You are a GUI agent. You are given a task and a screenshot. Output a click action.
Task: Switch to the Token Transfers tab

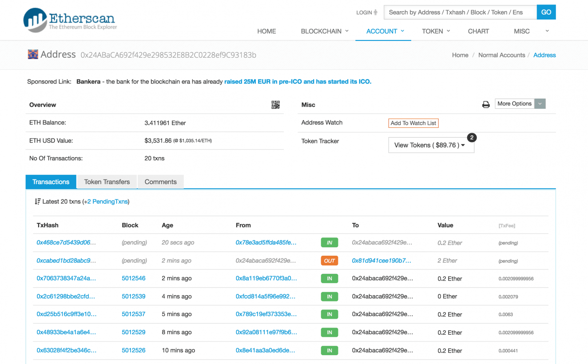pyautogui.click(x=107, y=182)
